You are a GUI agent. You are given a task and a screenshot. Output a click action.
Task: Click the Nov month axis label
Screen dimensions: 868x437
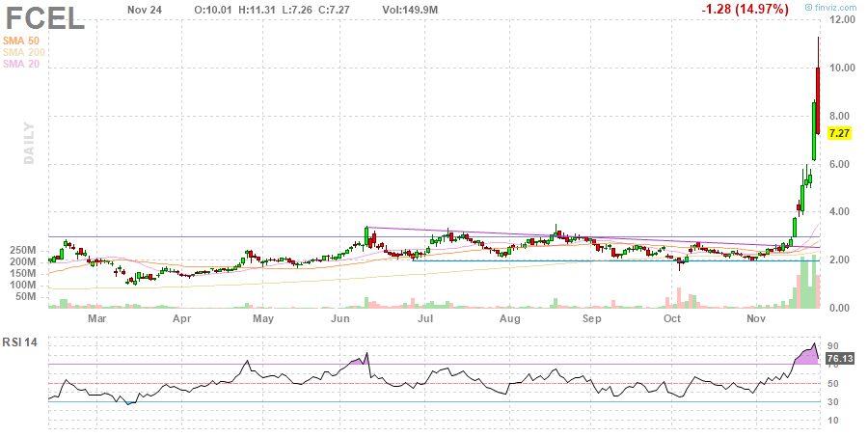[x=756, y=318]
